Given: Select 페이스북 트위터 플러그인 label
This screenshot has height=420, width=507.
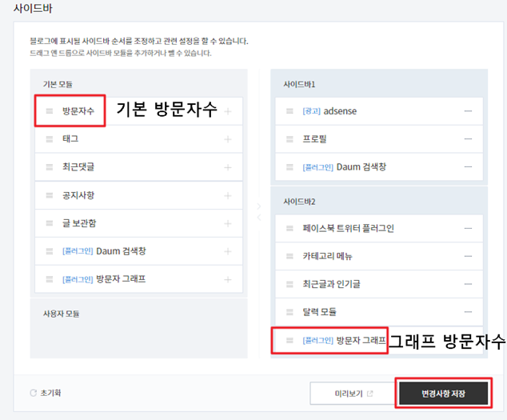Looking at the screenshot, I should coord(348,229).
